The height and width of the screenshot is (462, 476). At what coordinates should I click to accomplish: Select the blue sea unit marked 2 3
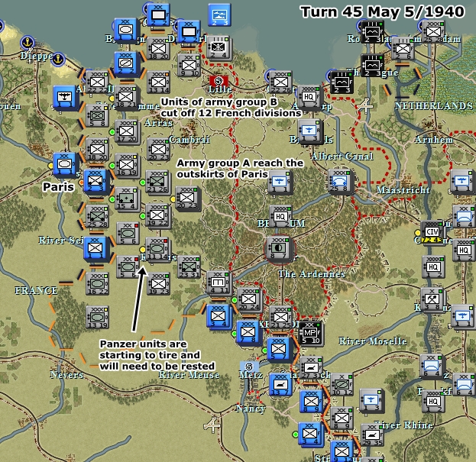219,15
